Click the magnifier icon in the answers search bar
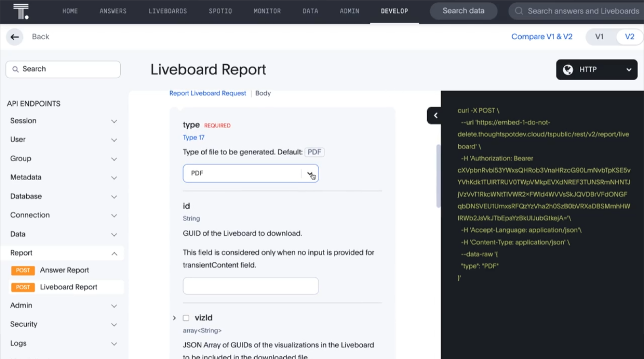Screen dimensions: 644x359 click(x=519, y=11)
